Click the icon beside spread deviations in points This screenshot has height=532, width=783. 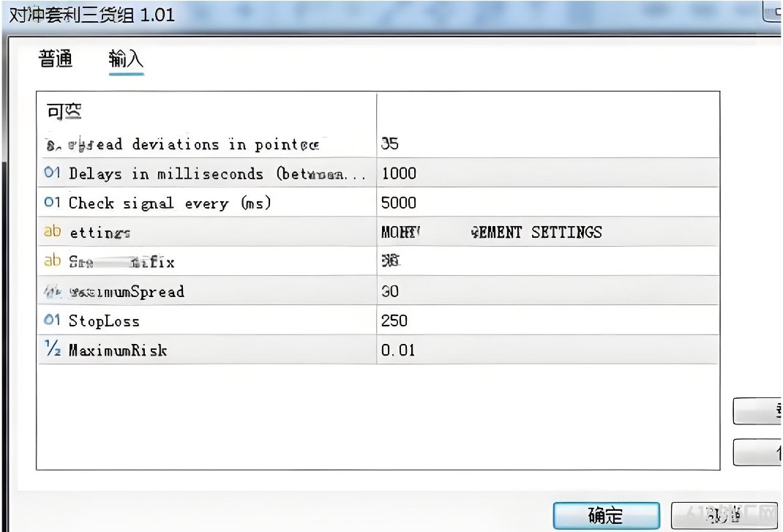52,145
